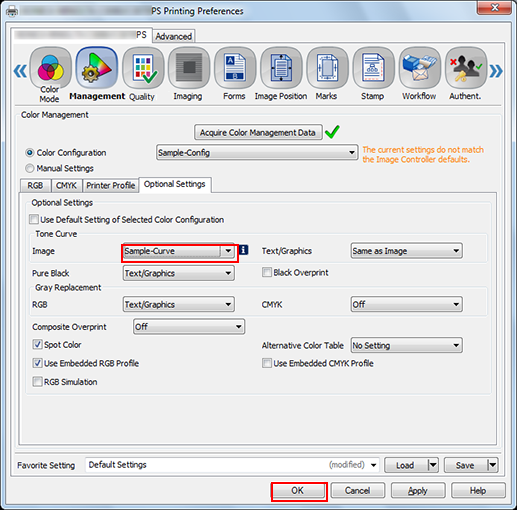This screenshot has height=510, width=517.
Task: Enable the Black Overprint checkbox
Action: pos(267,272)
